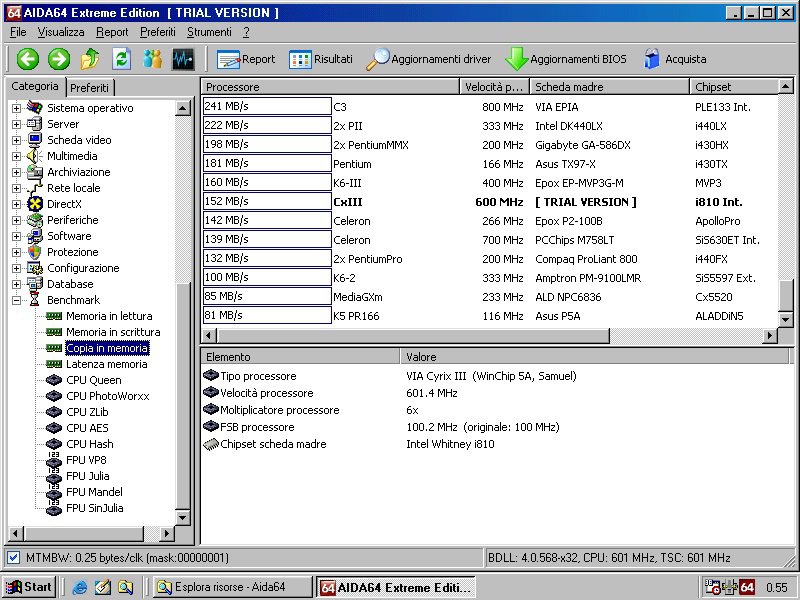This screenshot has height=600, width=800.
Task: Expand the Sistema operativo tree node
Action: pyautogui.click(x=16, y=108)
